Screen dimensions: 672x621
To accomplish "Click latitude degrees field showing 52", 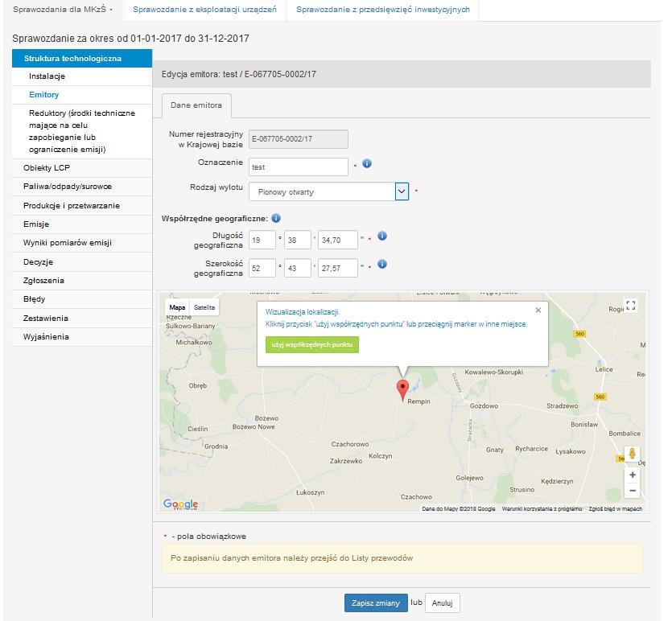I will pos(262,268).
